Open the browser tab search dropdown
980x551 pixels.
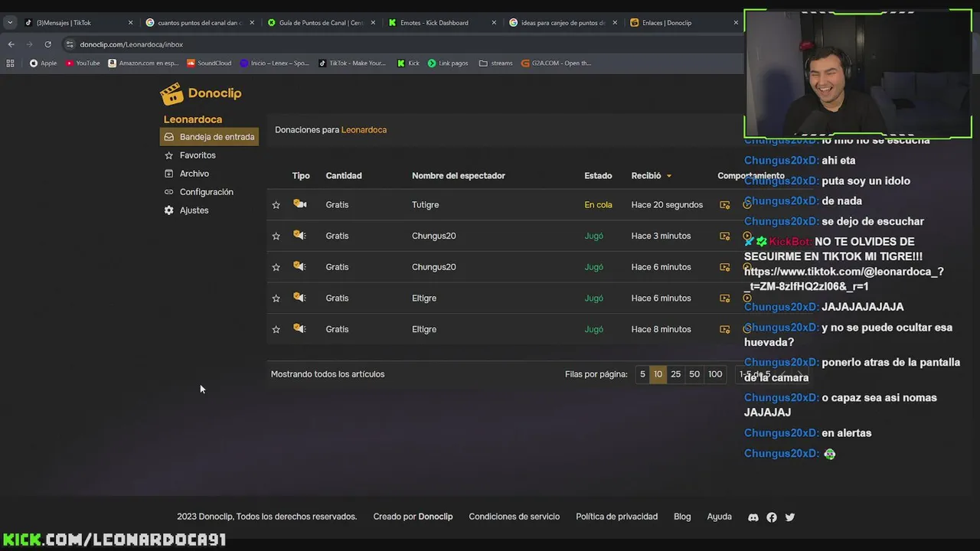[x=9, y=23]
